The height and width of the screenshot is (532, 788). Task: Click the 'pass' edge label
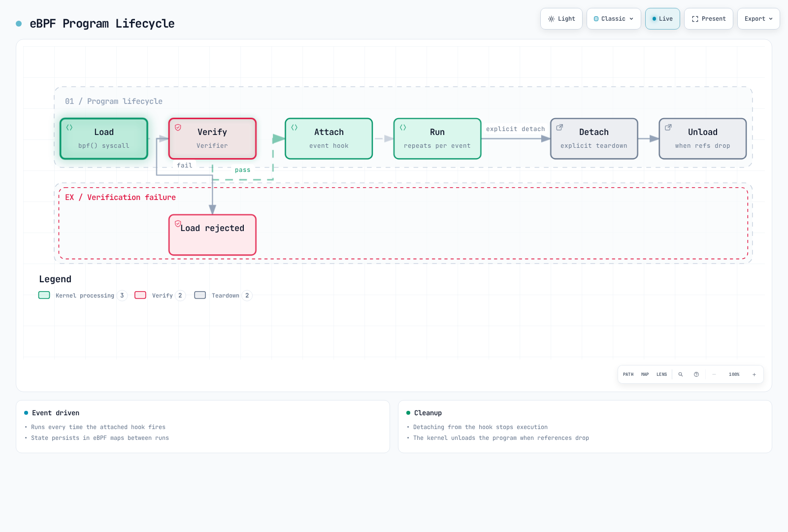(x=243, y=170)
